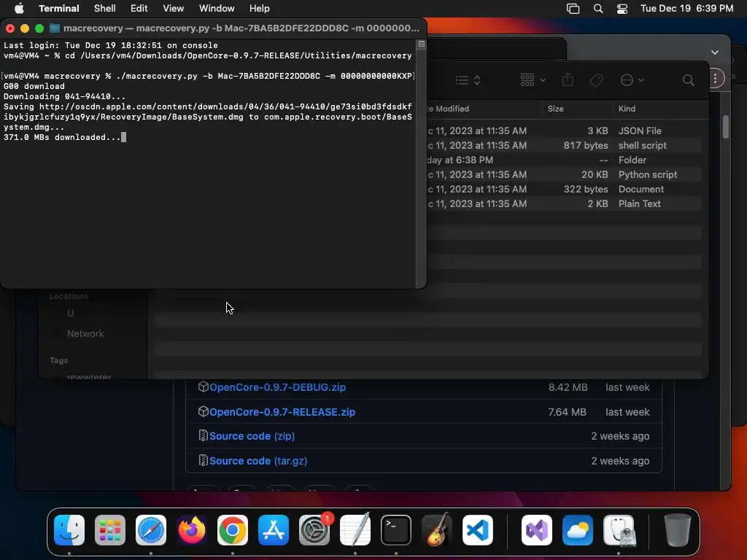Select the Plain Text row in Finder
Image resolution: width=747 pixels, height=560 pixels.
tap(565, 204)
